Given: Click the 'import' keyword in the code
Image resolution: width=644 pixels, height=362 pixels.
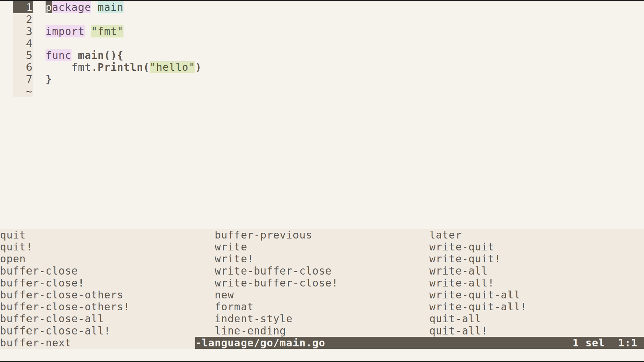Looking at the screenshot, I should pos(65,32).
